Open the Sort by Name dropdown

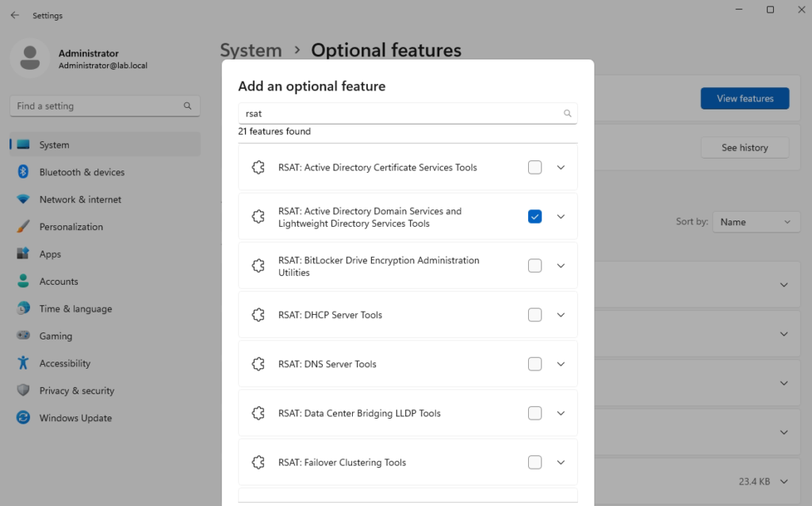pos(756,221)
